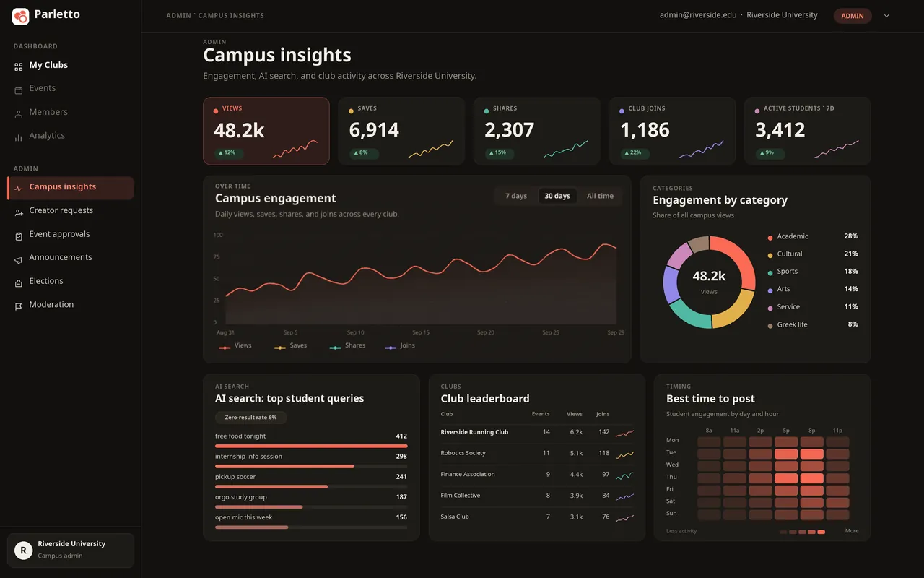Click the Campus insights pulse icon
Screen dimensions: 924x578
click(x=19, y=189)
